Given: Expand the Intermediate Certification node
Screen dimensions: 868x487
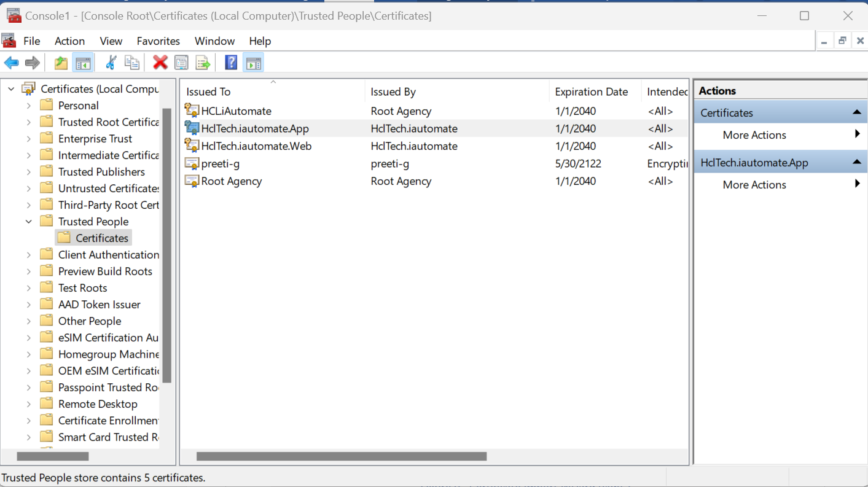Looking at the screenshot, I should click(x=29, y=155).
